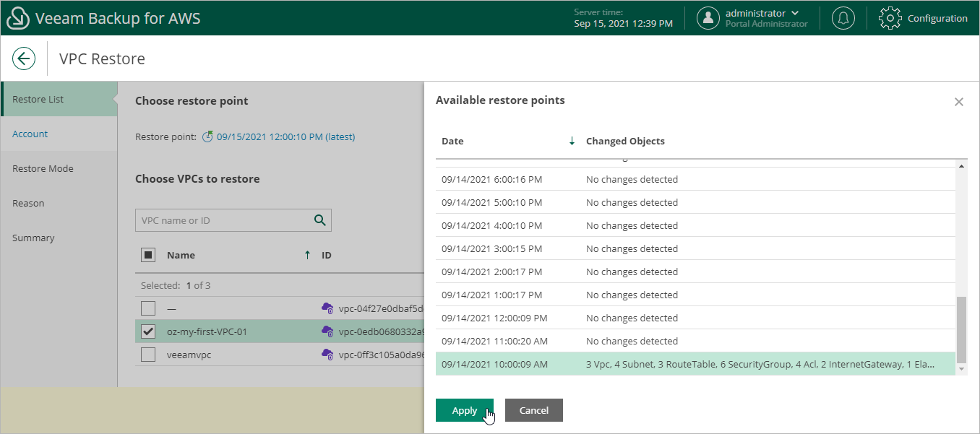The image size is (980, 434).
Task: Go to the Account step
Action: click(30, 134)
